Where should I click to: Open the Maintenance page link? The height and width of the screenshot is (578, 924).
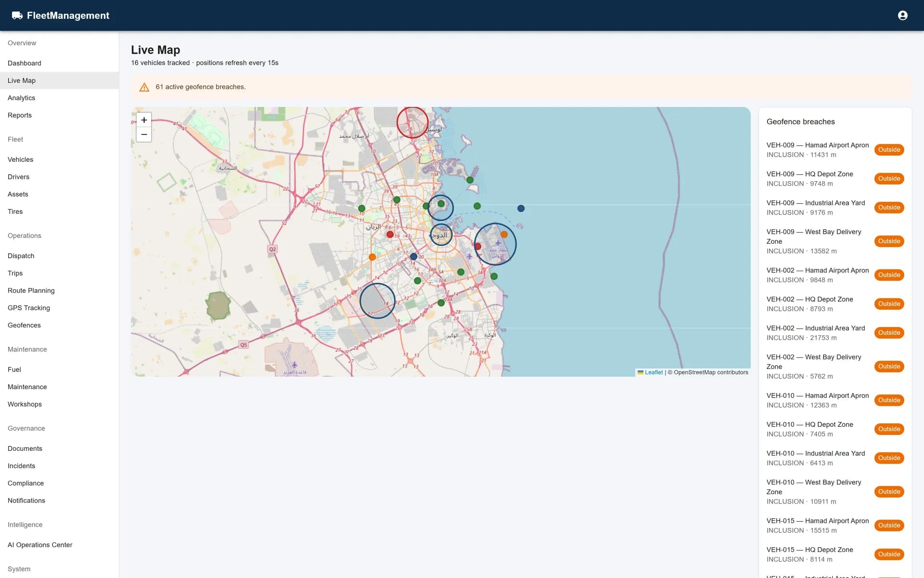pyautogui.click(x=59, y=387)
